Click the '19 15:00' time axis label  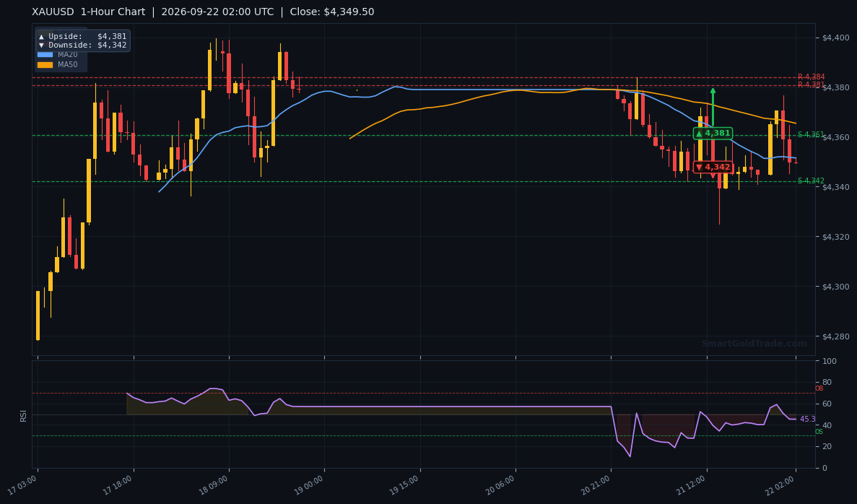405,485
